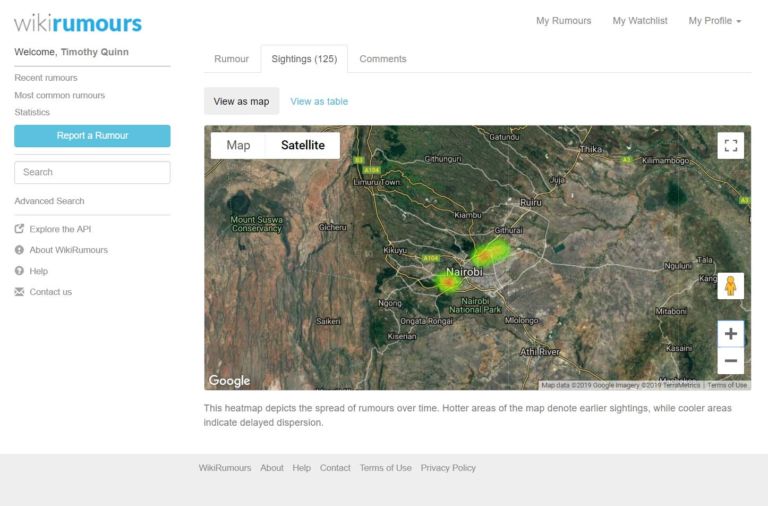Open the Rumour tab
This screenshot has width=768, height=506.
coord(231,59)
